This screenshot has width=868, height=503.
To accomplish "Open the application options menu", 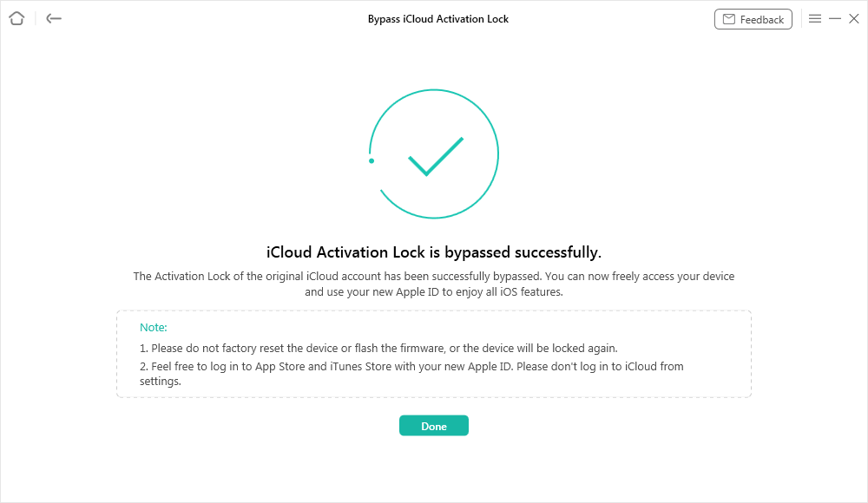I will (814, 18).
